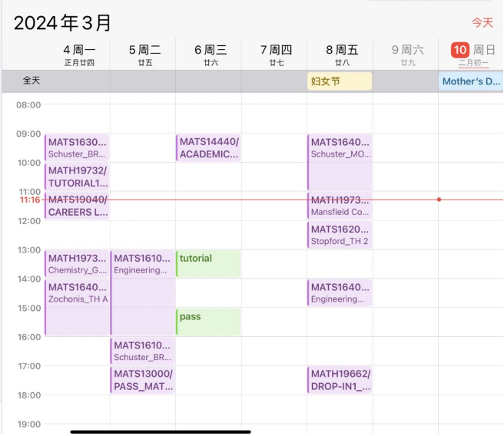This screenshot has width=504, height=436.
Task: Tap the red 11:16 current time label
Action: pyautogui.click(x=30, y=200)
